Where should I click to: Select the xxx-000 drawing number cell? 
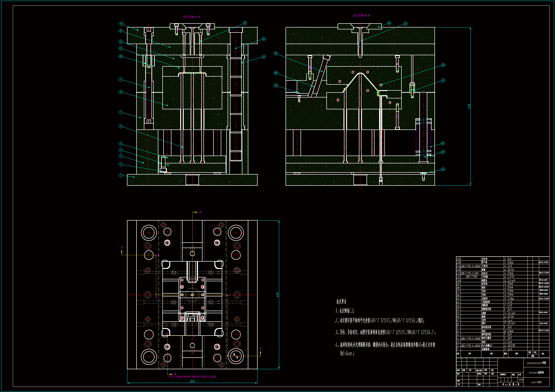536,382
